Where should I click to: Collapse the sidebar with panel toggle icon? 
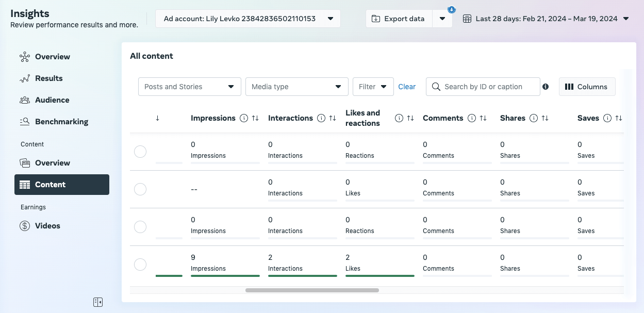point(98,302)
